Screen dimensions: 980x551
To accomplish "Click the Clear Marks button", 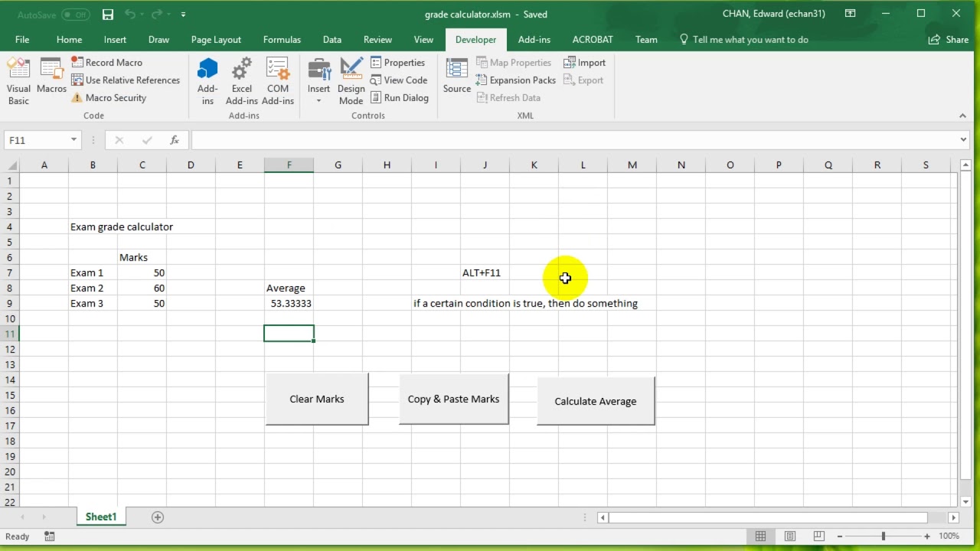I will tap(317, 399).
